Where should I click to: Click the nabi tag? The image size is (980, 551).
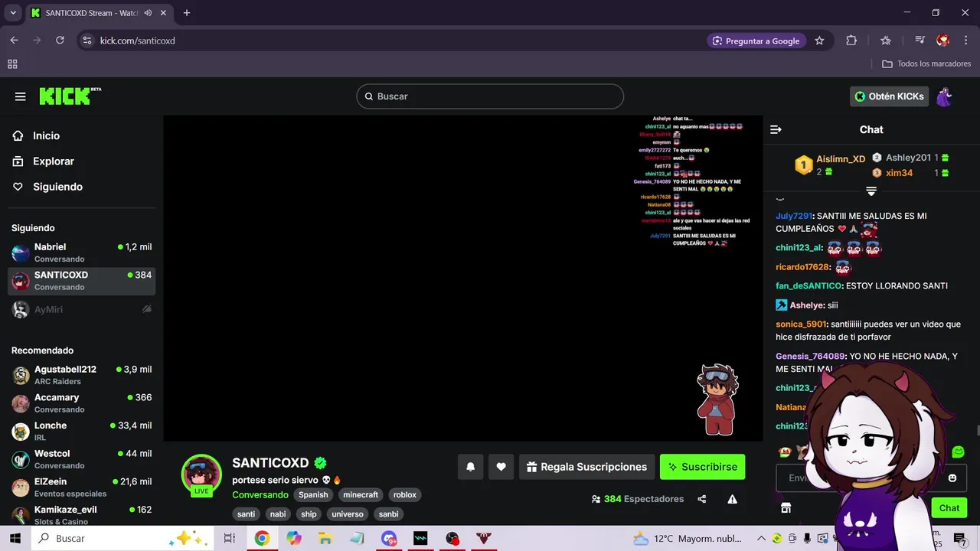point(278,514)
